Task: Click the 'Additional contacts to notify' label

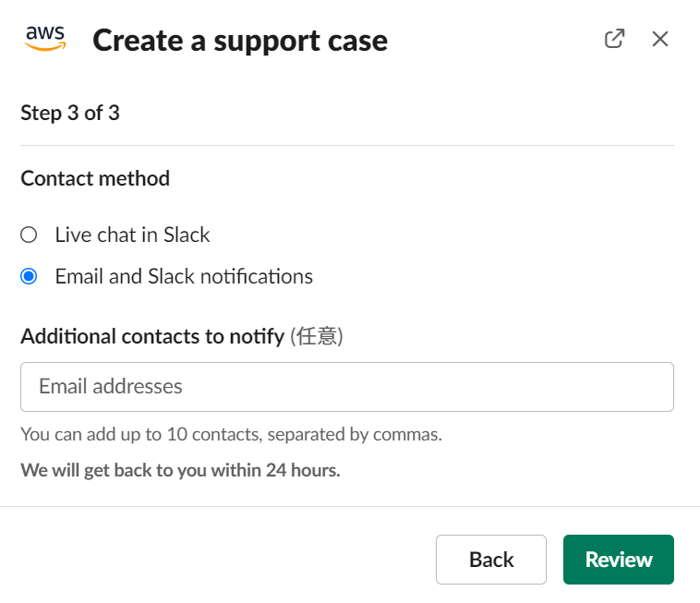Action: [x=152, y=336]
